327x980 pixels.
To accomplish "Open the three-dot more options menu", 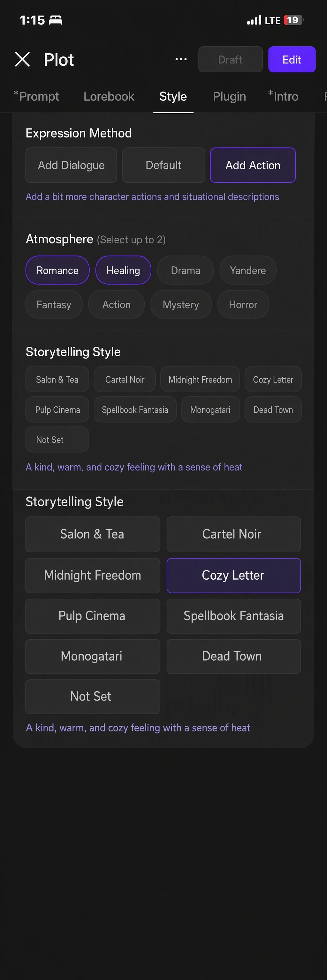I will pos(181,59).
